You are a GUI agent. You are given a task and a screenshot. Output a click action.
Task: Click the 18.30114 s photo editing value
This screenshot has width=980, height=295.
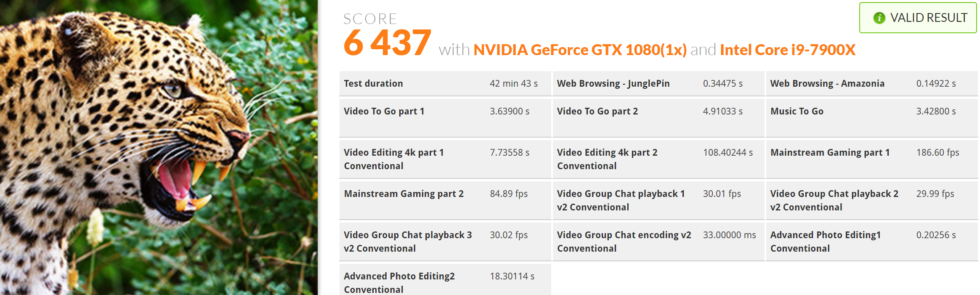[x=512, y=276]
